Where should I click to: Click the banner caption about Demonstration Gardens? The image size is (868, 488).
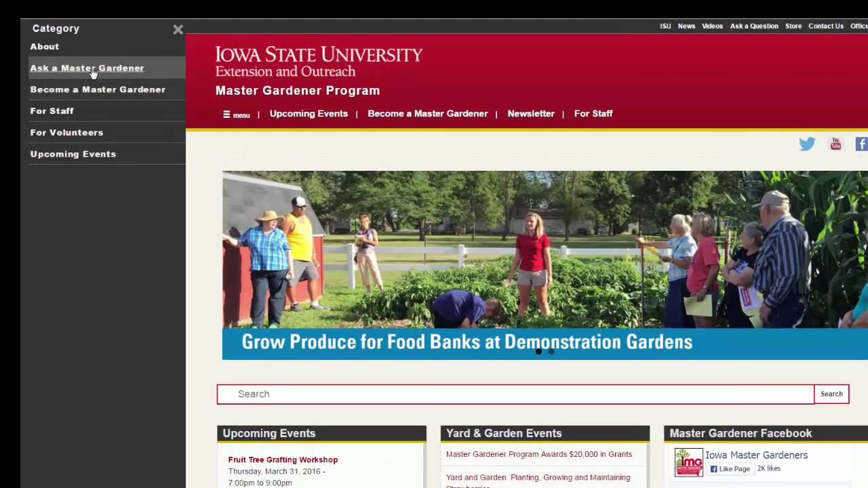pyautogui.click(x=467, y=342)
